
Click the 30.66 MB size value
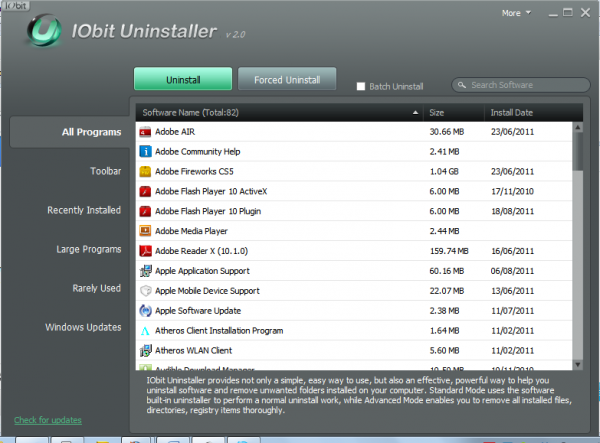point(447,132)
